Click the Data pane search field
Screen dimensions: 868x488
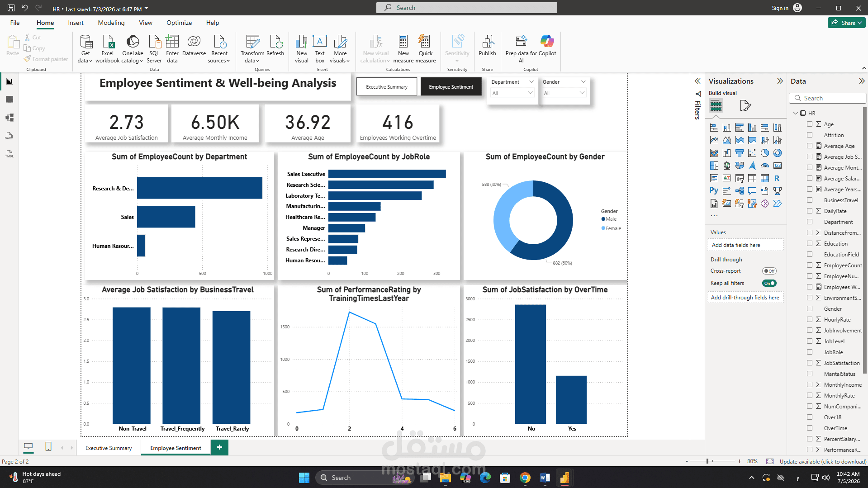828,98
